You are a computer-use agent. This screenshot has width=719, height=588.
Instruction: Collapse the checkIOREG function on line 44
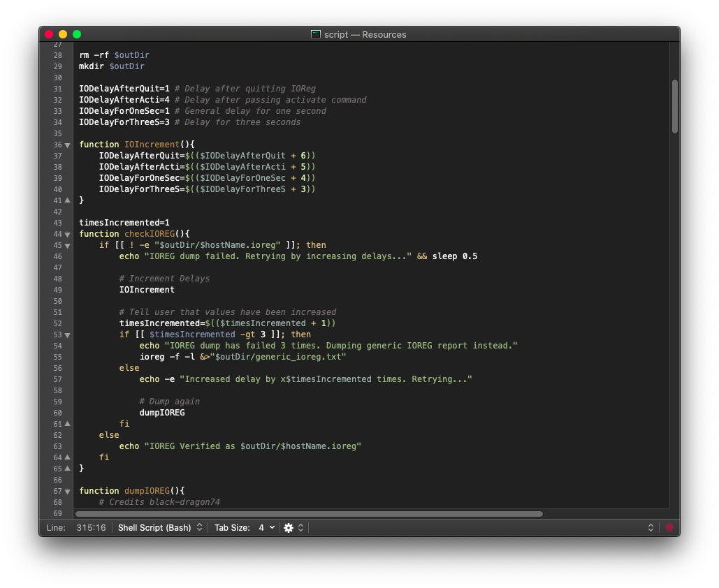click(67, 234)
